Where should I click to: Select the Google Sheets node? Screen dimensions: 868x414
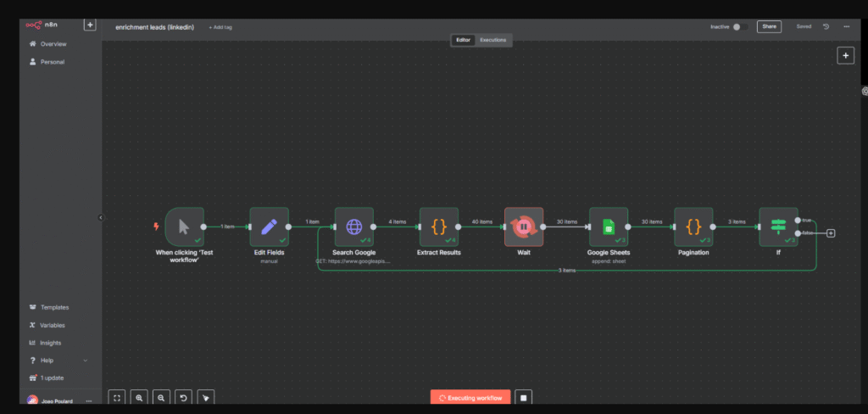[608, 227]
